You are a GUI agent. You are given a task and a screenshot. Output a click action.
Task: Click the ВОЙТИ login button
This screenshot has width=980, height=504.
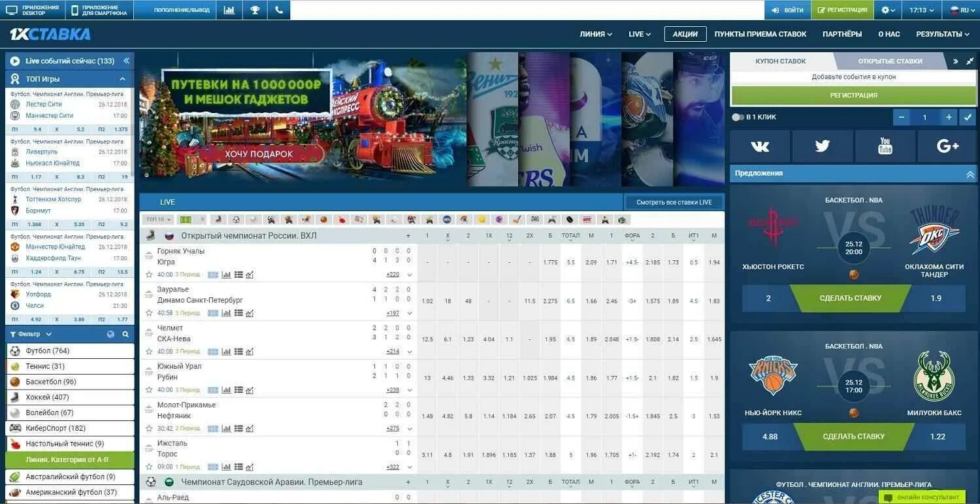click(x=787, y=10)
